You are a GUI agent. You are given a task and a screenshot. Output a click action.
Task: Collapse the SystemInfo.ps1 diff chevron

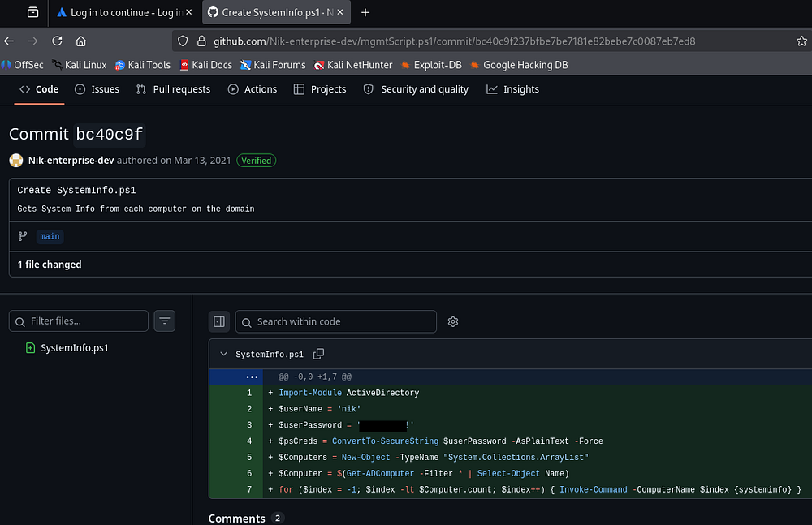click(x=223, y=355)
